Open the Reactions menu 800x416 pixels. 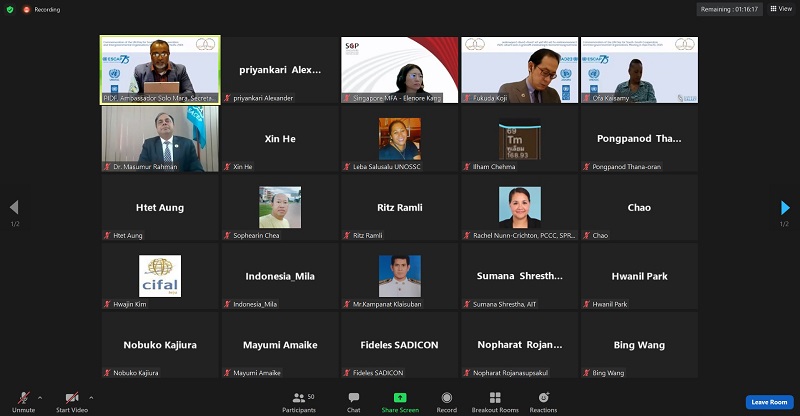(x=543, y=402)
